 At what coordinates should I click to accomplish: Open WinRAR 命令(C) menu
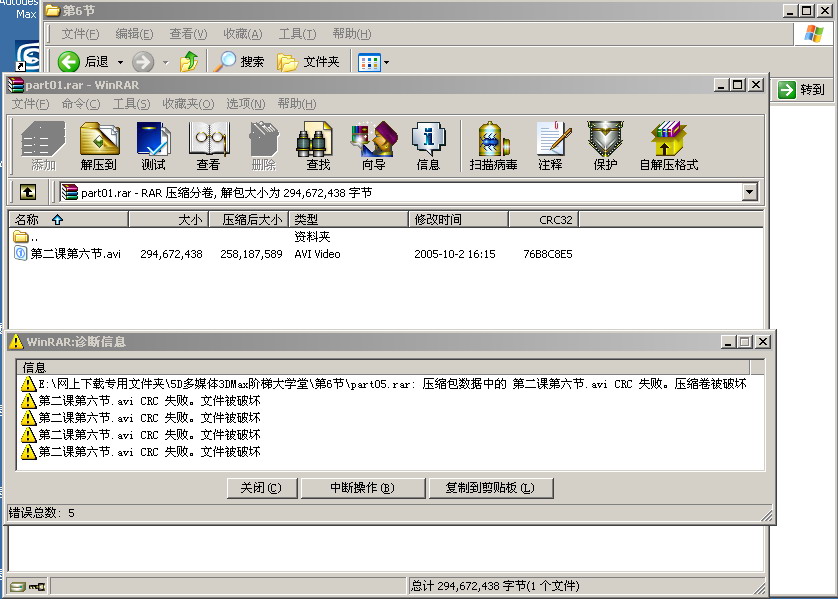tap(81, 104)
